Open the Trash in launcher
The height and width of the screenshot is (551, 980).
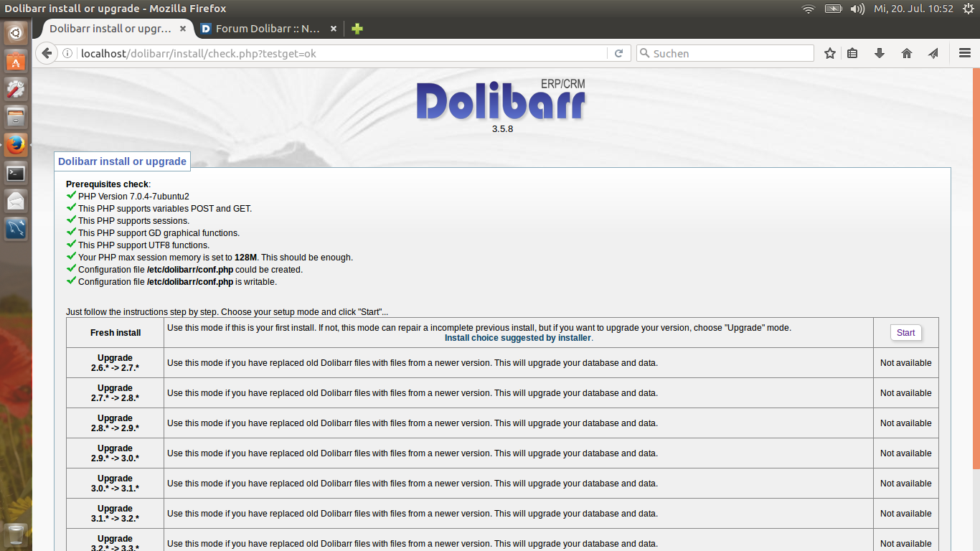16,535
